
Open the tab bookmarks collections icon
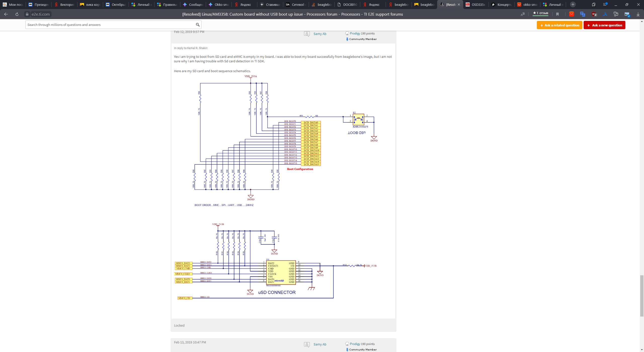[x=593, y=5]
